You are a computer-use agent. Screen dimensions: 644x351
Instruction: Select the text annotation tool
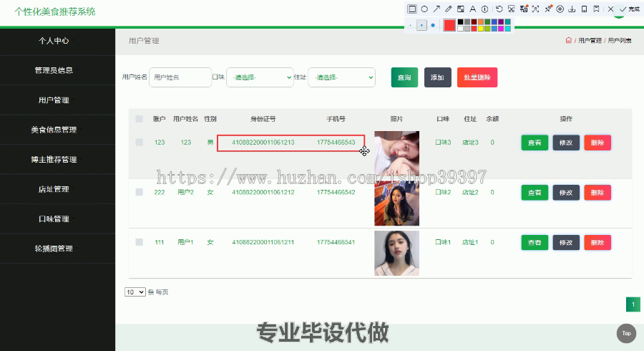click(473, 9)
